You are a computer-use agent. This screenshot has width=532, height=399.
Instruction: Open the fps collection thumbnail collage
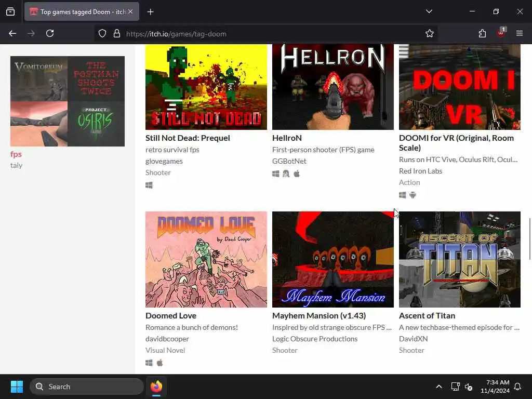pyautogui.click(x=68, y=101)
